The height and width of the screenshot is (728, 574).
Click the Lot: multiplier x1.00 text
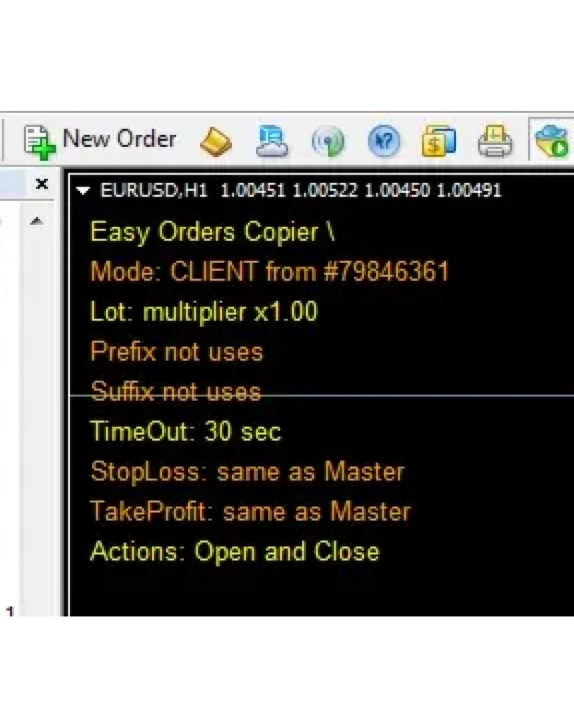tap(204, 312)
